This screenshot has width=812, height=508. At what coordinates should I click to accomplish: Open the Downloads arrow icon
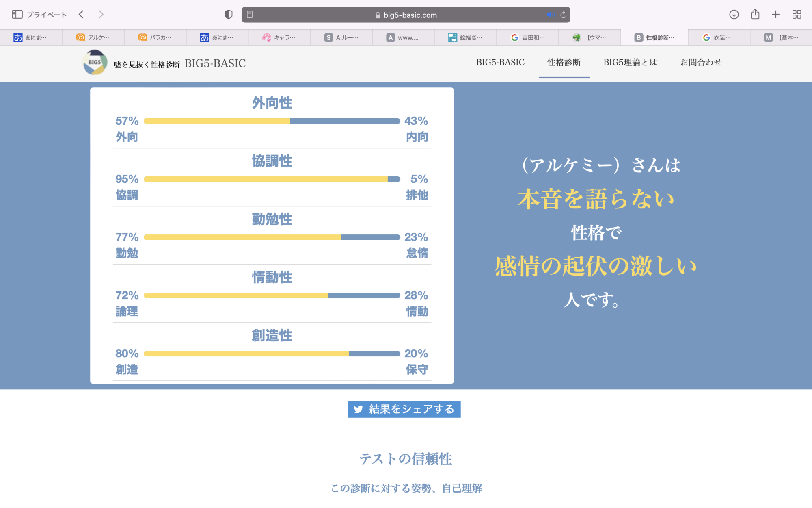pos(734,15)
